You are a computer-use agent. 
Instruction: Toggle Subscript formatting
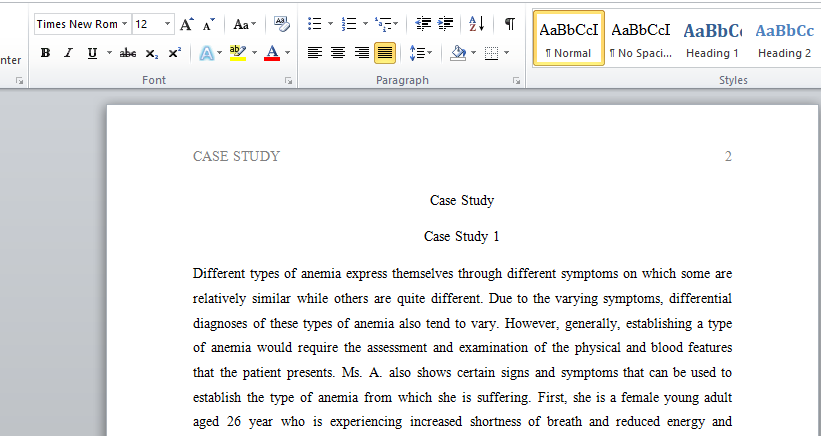[x=151, y=53]
